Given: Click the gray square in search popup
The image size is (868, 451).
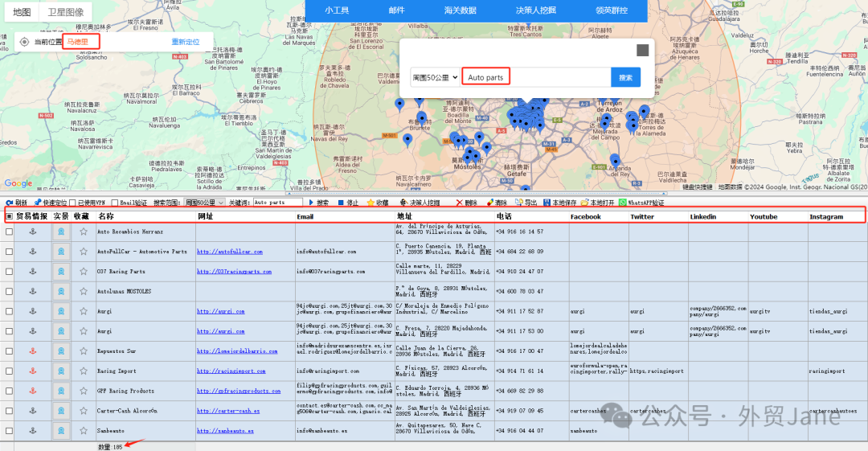Looking at the screenshot, I should coord(642,51).
